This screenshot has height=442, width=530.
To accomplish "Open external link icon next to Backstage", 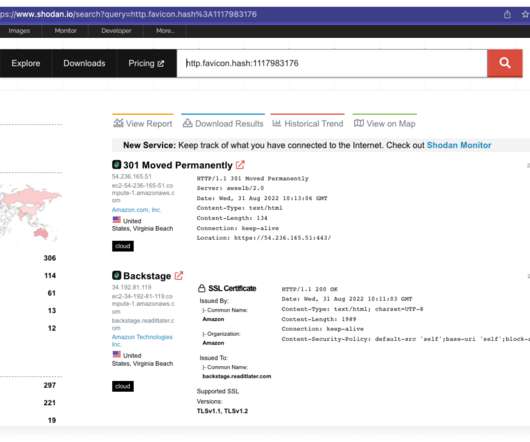I will [179, 276].
